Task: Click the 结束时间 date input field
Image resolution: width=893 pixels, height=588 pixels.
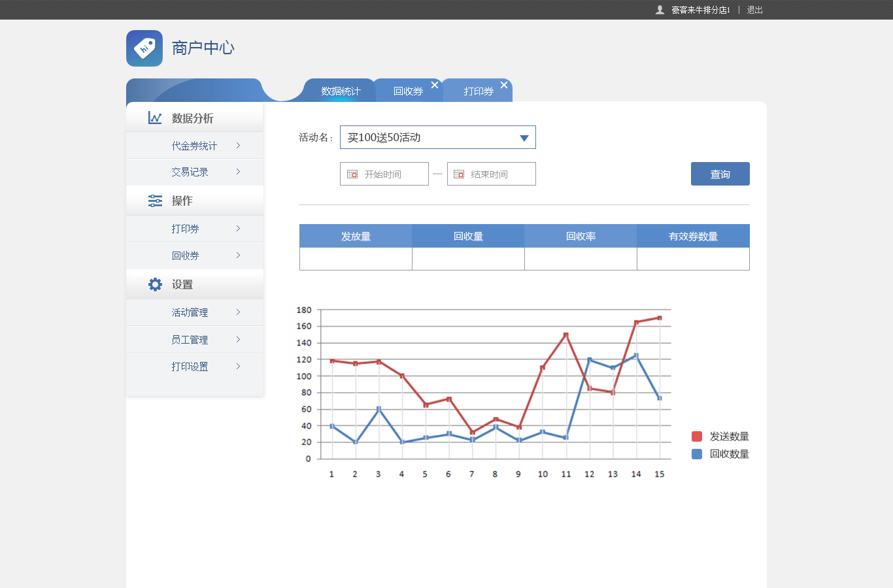Action: [x=498, y=174]
